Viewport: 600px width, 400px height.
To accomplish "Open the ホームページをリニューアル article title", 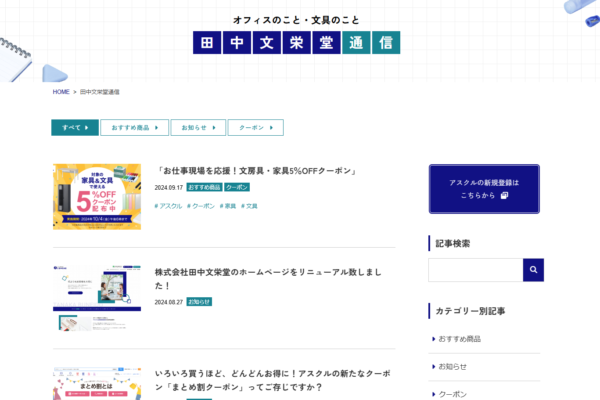I will tap(268, 279).
